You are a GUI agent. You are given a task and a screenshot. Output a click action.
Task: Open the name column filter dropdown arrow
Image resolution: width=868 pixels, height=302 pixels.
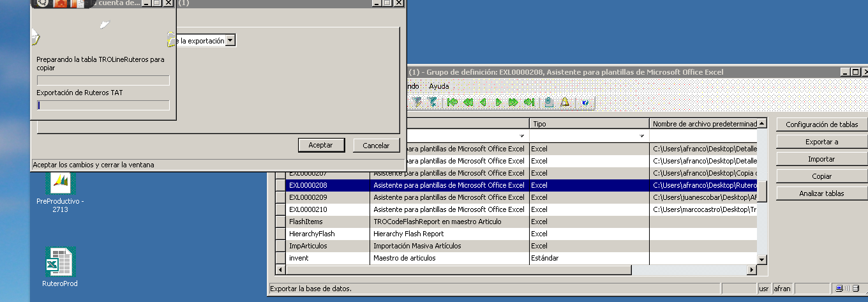point(521,136)
